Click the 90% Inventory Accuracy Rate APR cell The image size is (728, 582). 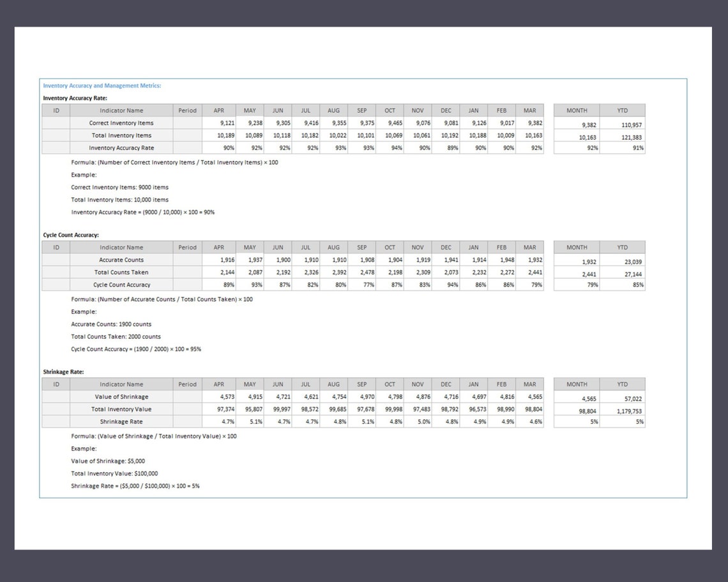click(219, 147)
